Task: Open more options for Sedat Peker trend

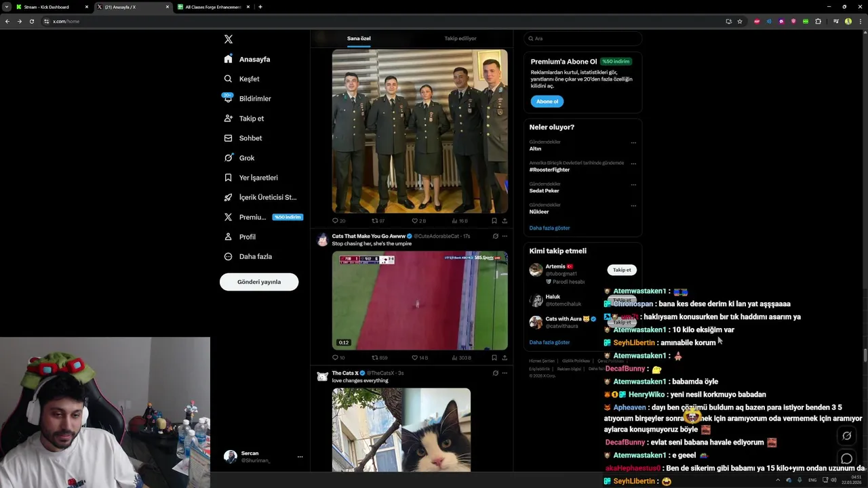Action: point(633,184)
